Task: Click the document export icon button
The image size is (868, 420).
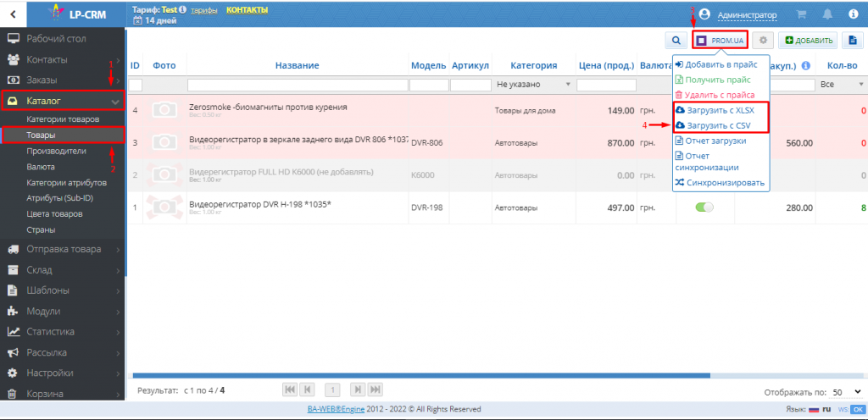Action: coord(853,41)
